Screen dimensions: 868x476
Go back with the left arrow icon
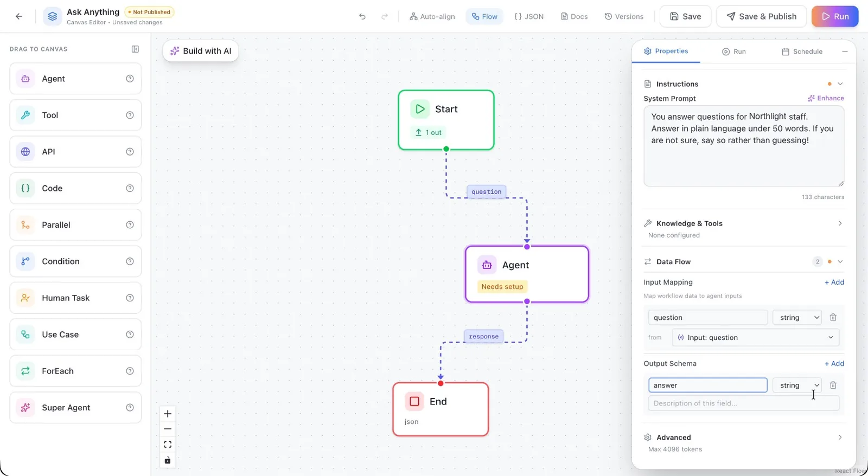click(19, 16)
